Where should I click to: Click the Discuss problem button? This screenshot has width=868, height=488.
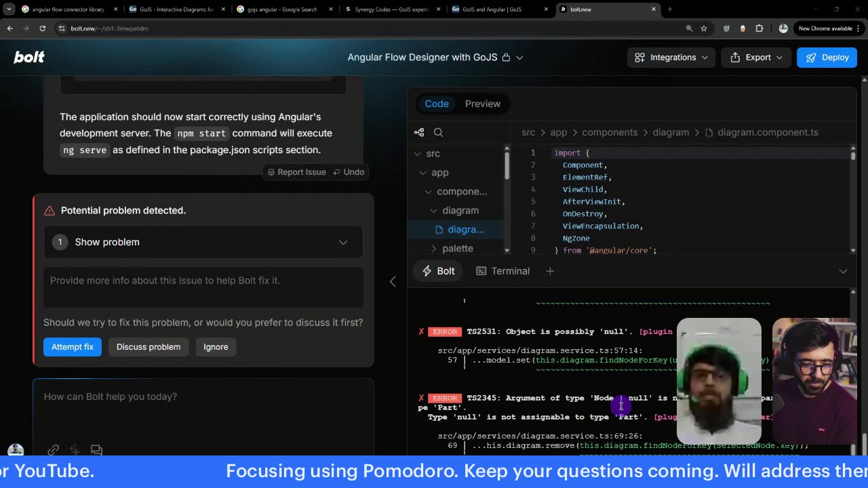click(x=149, y=347)
